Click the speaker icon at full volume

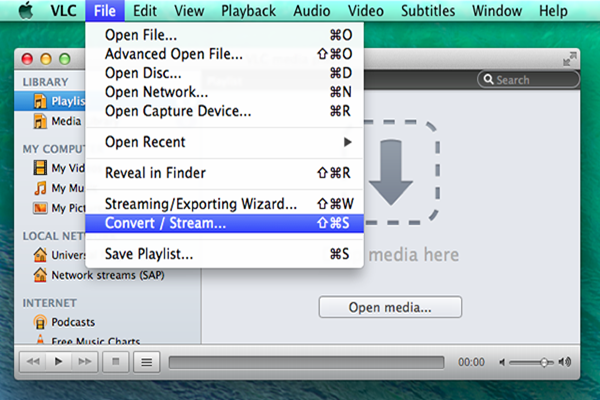coord(567,361)
